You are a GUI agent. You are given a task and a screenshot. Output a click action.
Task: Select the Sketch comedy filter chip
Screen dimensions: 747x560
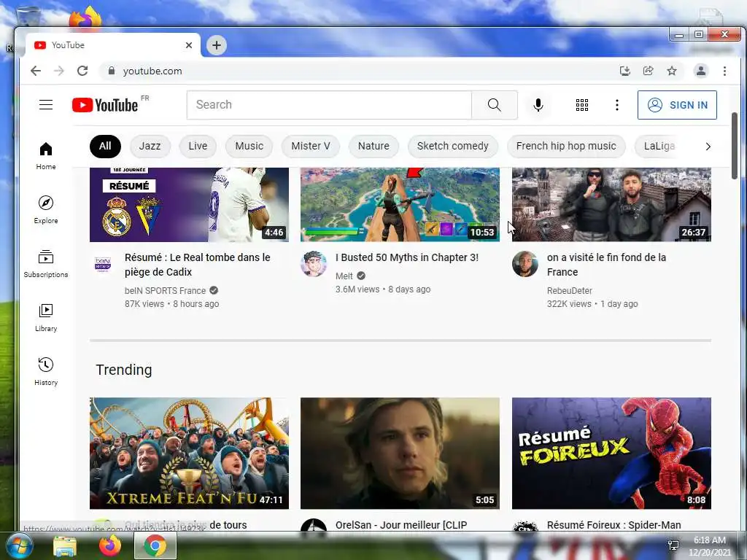coord(452,146)
